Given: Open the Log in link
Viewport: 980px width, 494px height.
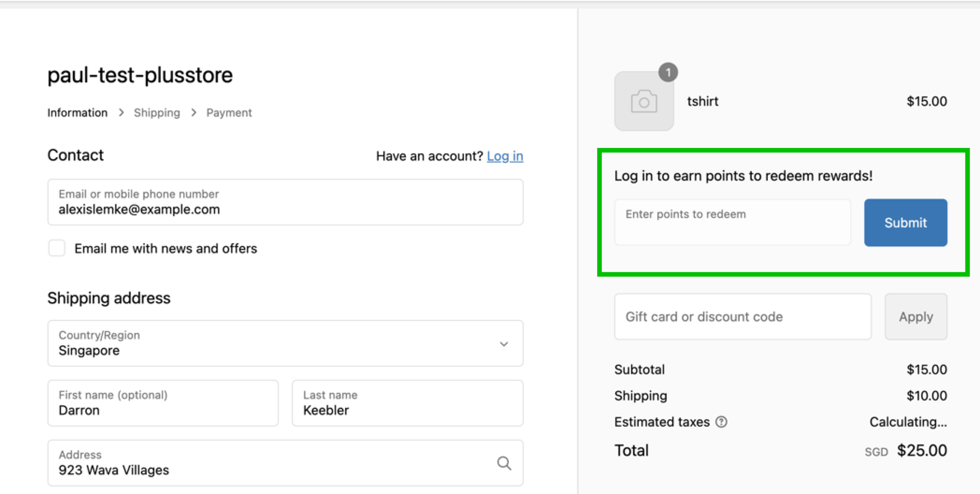Looking at the screenshot, I should coord(505,156).
